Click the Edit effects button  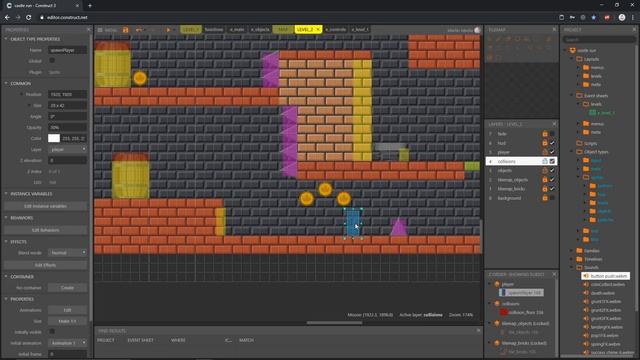(x=45, y=265)
